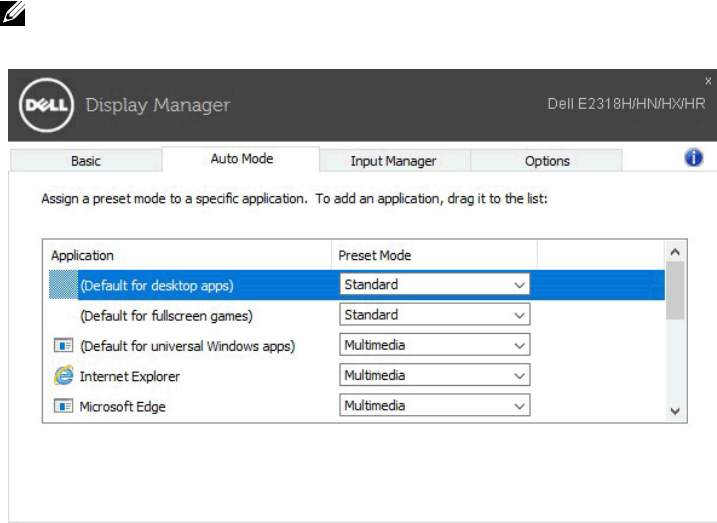This screenshot has height=523, width=717.
Task: Expand preset dropdown for universal Windows apps
Action: tap(434, 346)
